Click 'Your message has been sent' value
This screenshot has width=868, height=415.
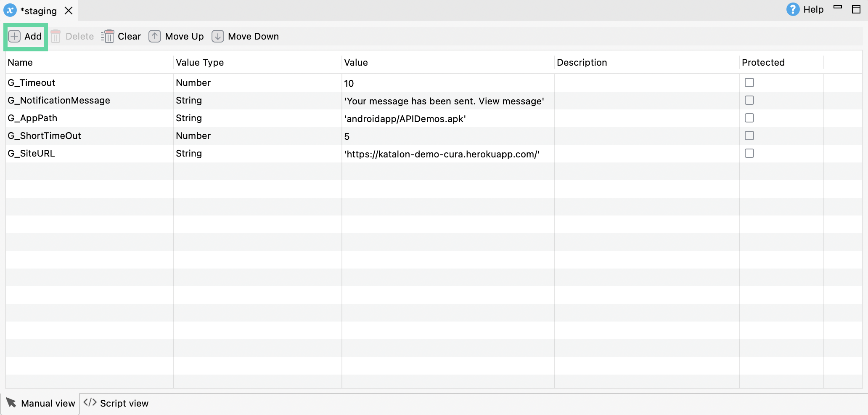point(448,101)
